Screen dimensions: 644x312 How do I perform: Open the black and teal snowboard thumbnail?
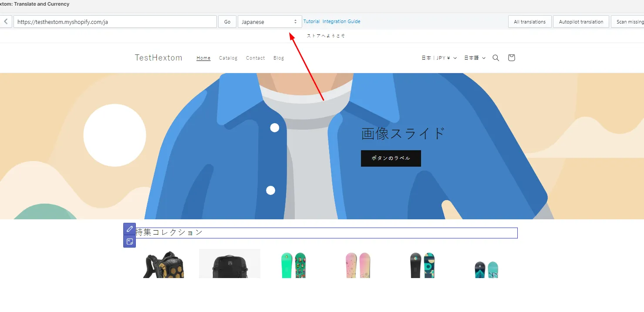pyautogui.click(x=422, y=265)
